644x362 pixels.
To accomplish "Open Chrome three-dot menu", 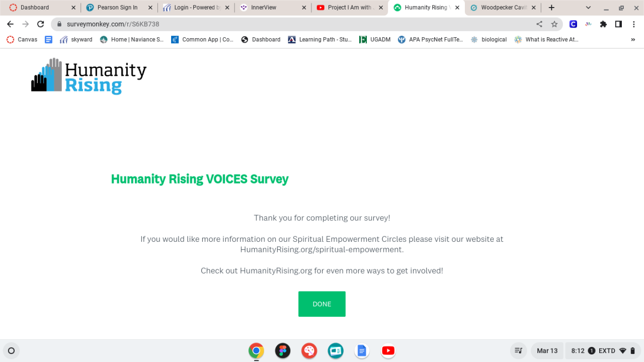I will point(633,24).
